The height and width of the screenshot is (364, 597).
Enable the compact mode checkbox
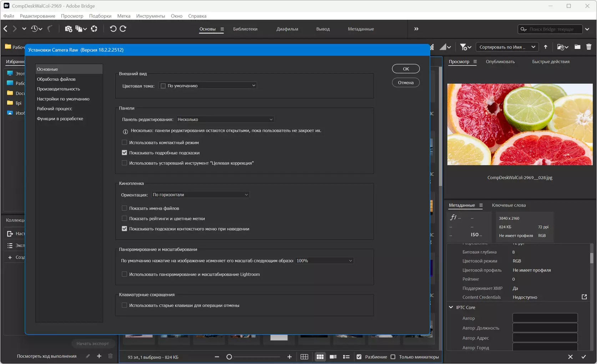tap(125, 142)
